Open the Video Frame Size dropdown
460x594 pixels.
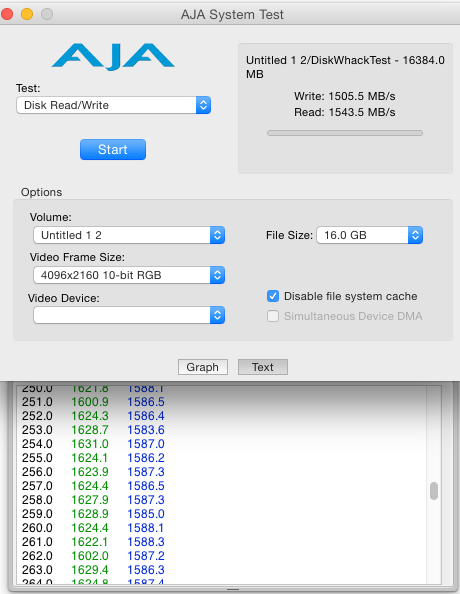point(129,275)
